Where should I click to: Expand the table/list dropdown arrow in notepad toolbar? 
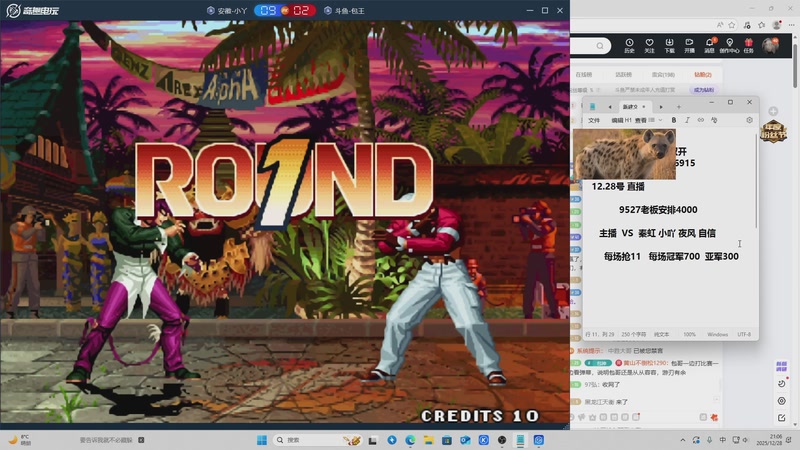(x=660, y=120)
